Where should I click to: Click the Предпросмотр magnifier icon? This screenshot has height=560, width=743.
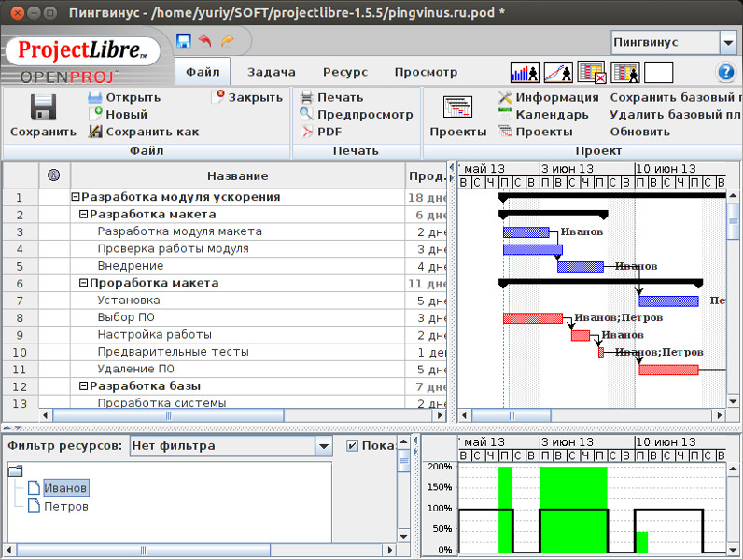(306, 114)
